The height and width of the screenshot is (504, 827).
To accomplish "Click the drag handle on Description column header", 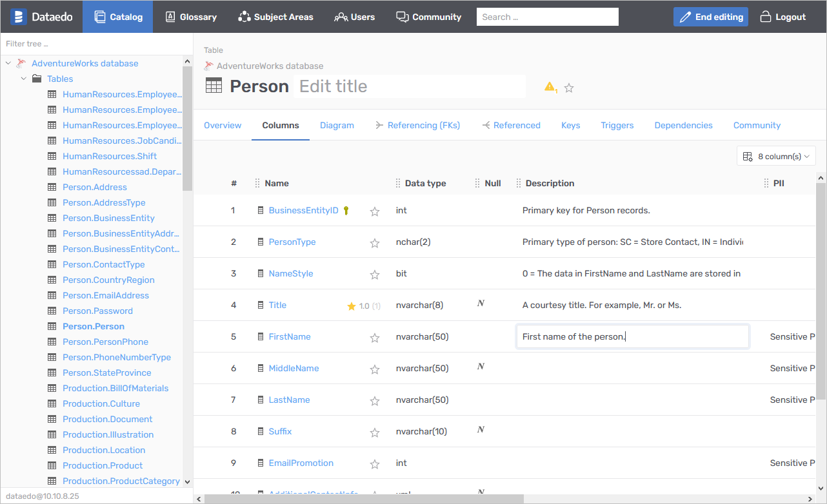I will [x=519, y=184].
